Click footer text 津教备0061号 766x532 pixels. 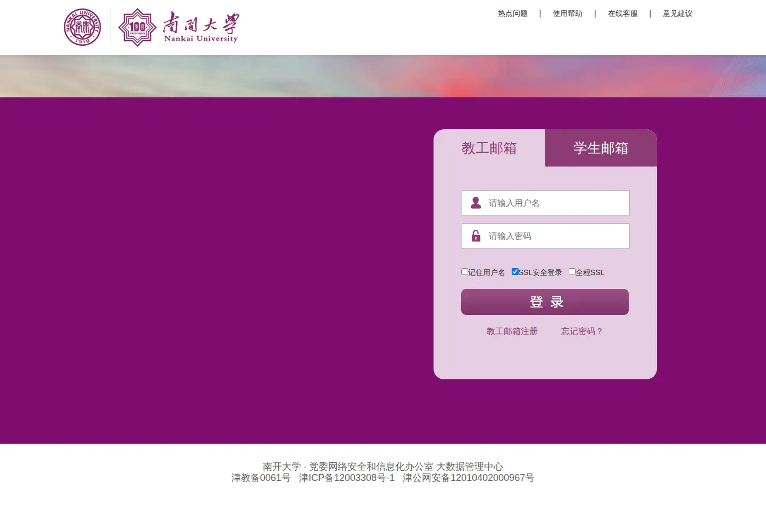point(261,478)
